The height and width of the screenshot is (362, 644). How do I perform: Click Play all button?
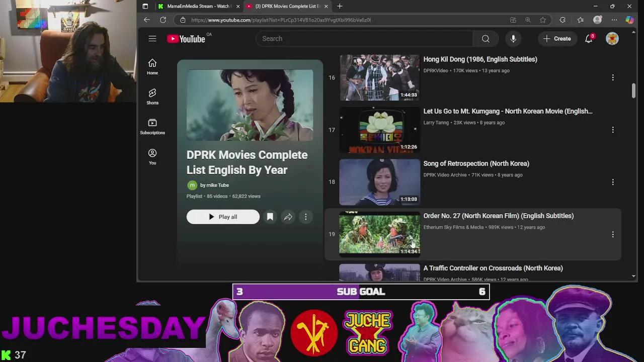pyautogui.click(x=223, y=217)
